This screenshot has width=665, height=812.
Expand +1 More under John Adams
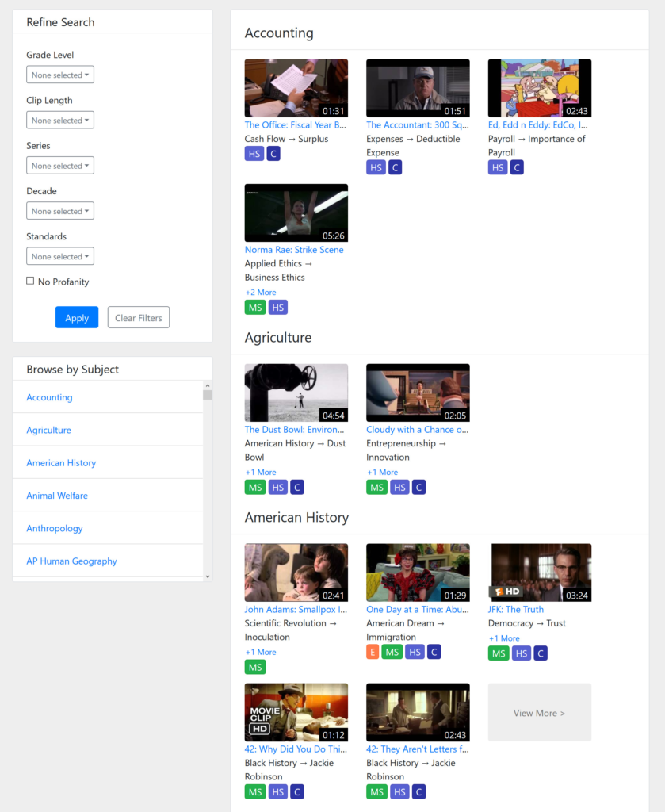[261, 652]
